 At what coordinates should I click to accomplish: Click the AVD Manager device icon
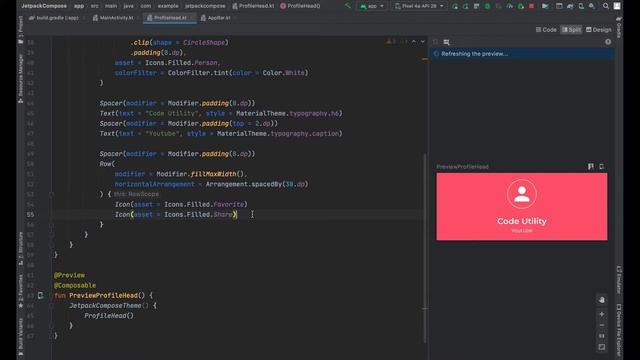[x=581, y=6]
